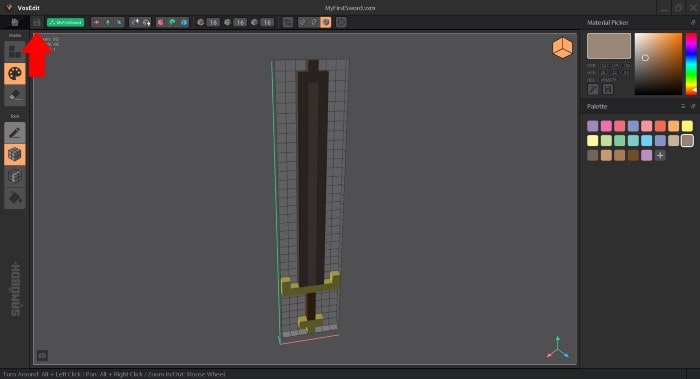Select the hot pink palette swatch
700x379 pixels.
(606, 126)
